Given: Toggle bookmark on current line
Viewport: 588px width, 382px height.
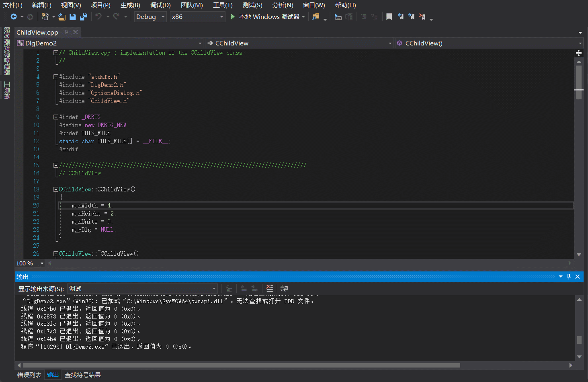Looking at the screenshot, I should tap(389, 17).
